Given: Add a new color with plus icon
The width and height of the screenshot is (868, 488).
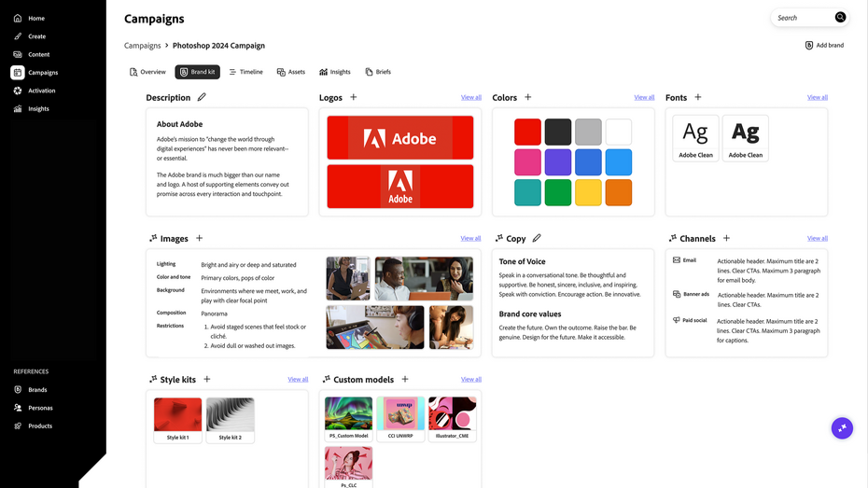Looking at the screenshot, I should click(528, 97).
